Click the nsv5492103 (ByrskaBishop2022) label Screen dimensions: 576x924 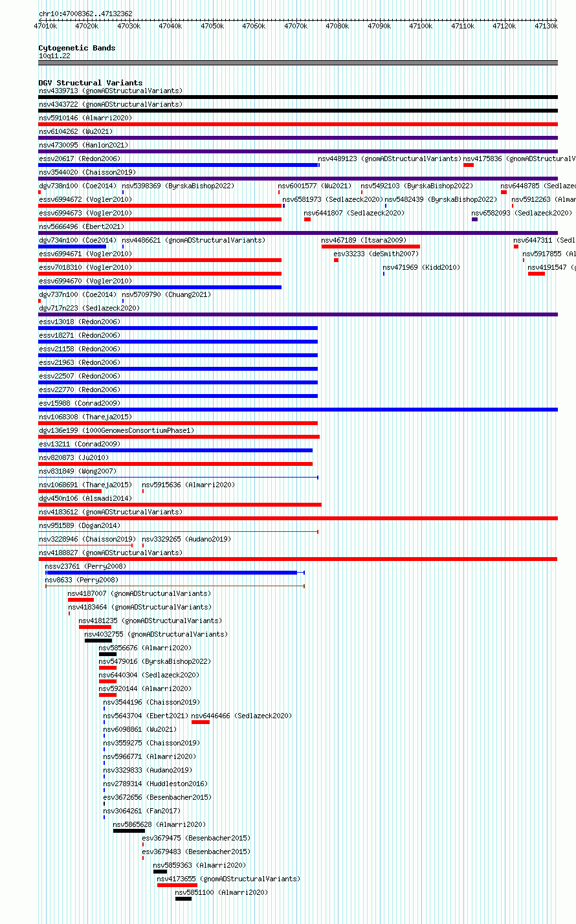[417, 186]
